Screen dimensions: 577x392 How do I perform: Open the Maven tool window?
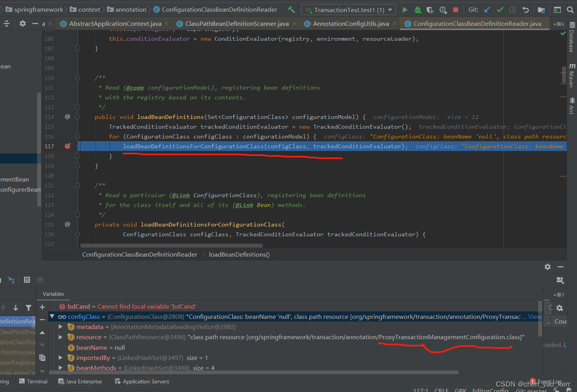[x=572, y=75]
